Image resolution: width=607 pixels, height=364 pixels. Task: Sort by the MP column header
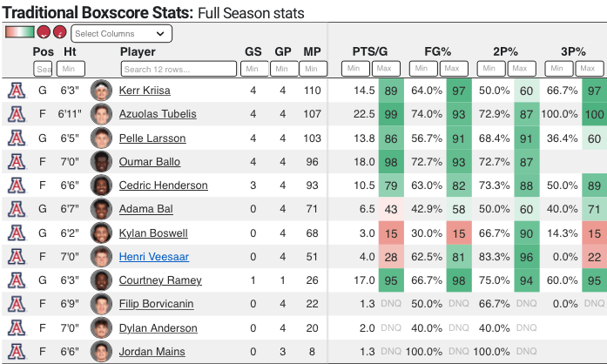coord(312,51)
